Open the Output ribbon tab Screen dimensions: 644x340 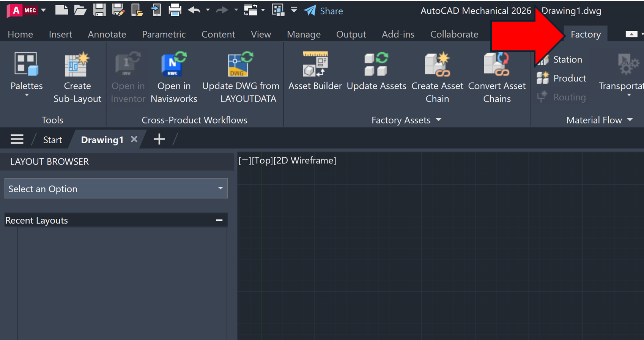351,34
